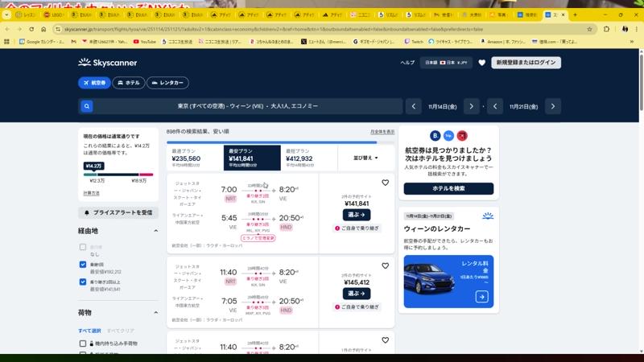
Task: Click the browser back arrow
Action: [x=7, y=29]
